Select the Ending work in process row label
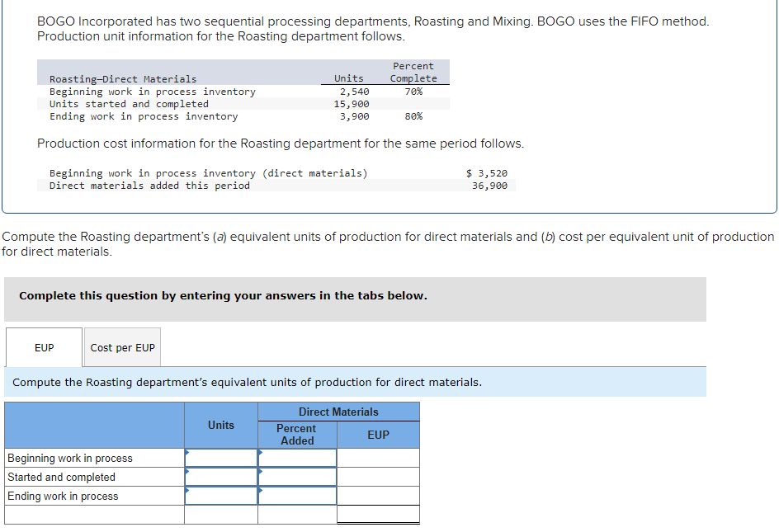 click(x=65, y=495)
